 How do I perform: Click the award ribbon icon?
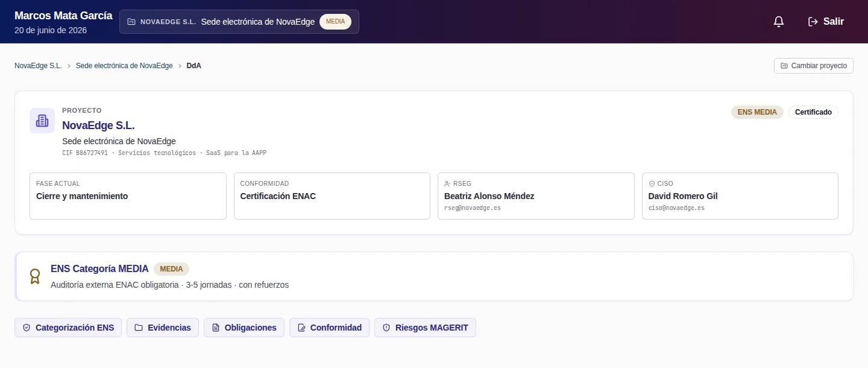35,276
